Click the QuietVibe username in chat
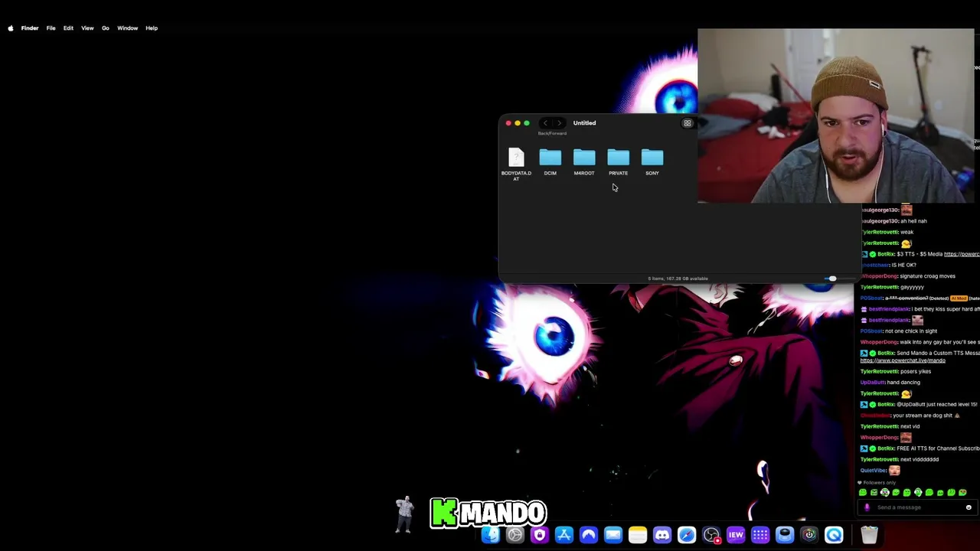 (x=873, y=471)
